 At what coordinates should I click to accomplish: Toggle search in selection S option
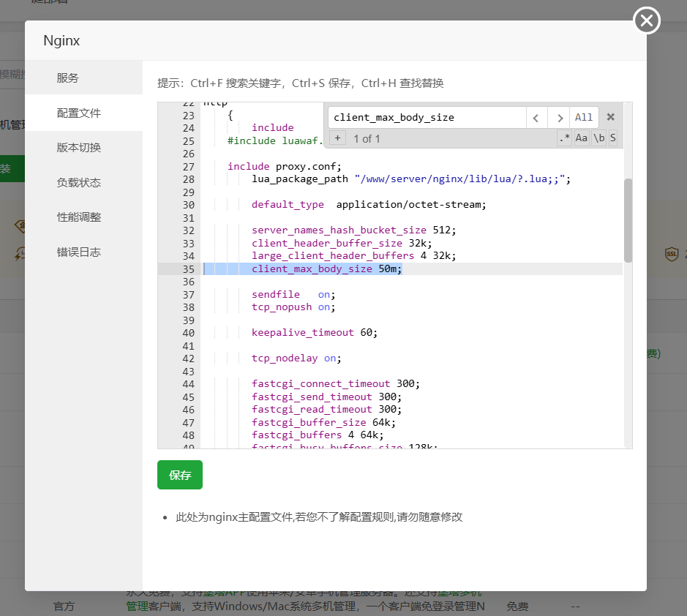click(x=612, y=138)
